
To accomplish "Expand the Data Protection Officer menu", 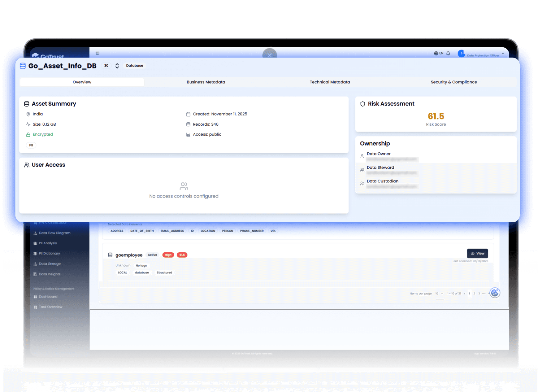I will click(503, 53).
